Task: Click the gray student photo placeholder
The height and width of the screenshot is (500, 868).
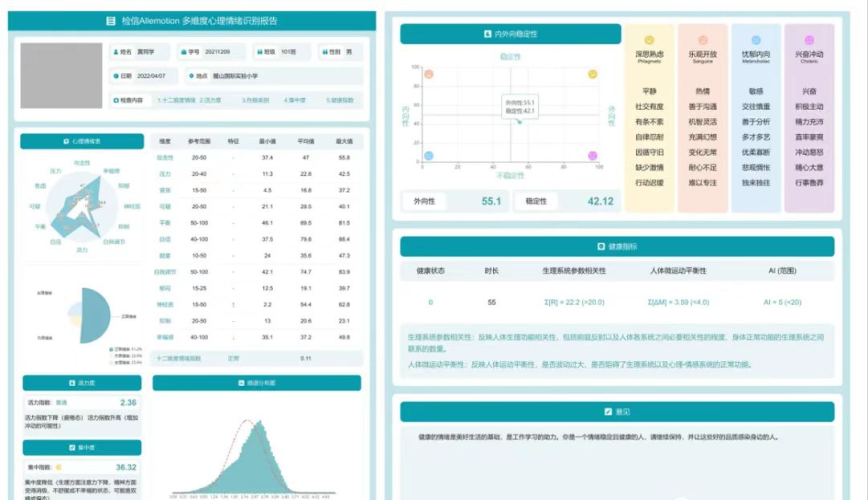Action: [x=61, y=76]
